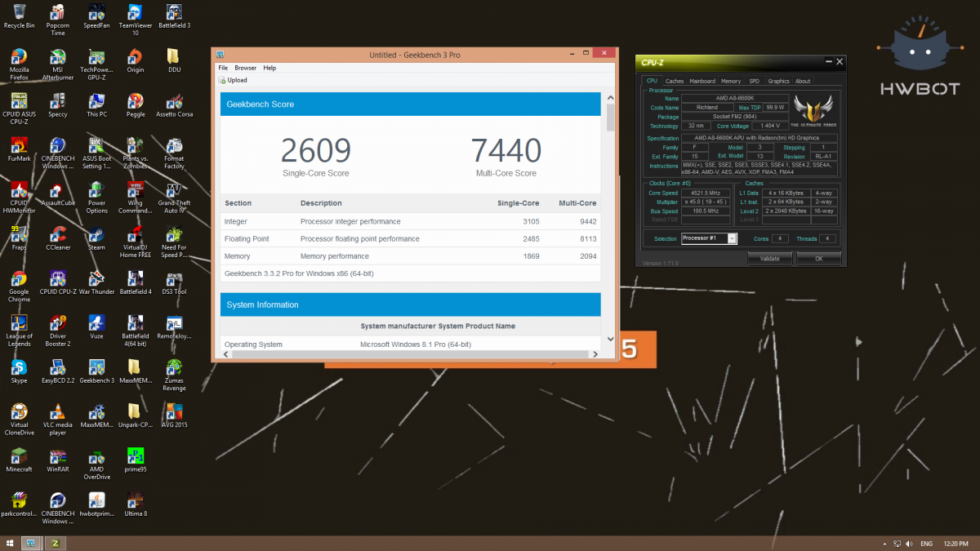Open MSI Afterburner shortcut
The image size is (980, 551).
pos(58,64)
